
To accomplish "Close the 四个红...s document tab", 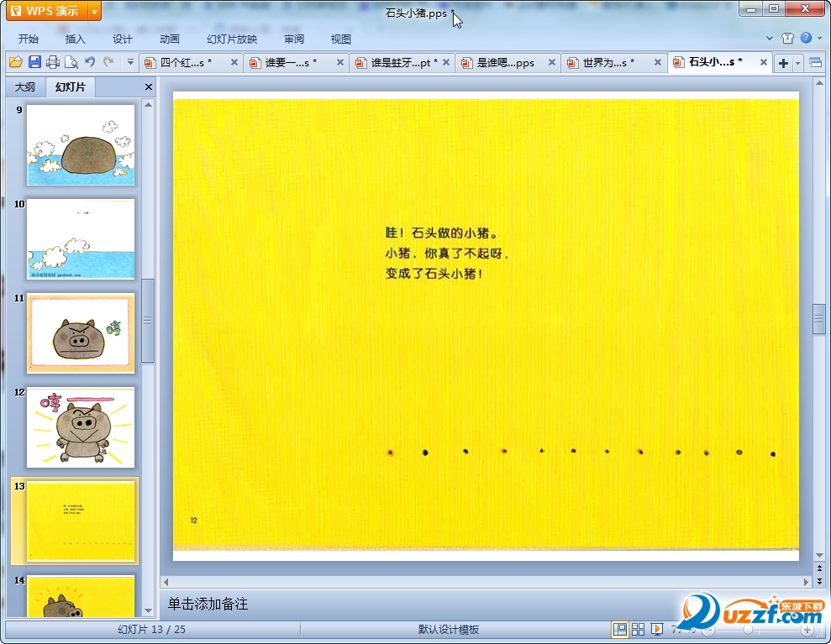I will tap(234, 62).
